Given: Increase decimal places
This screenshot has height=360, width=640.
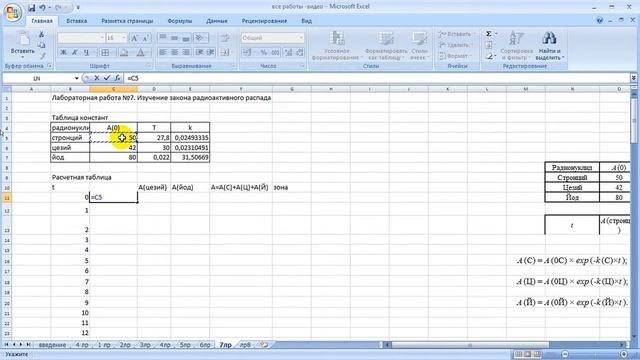Looking at the screenshot, I should (289, 52).
